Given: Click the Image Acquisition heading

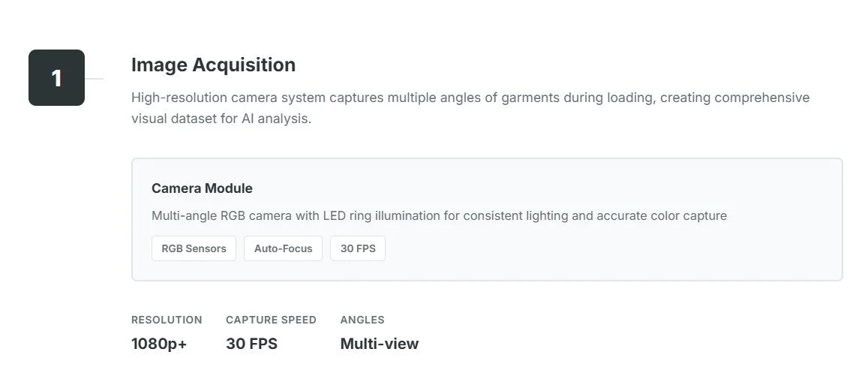Looking at the screenshot, I should pyautogui.click(x=213, y=65).
